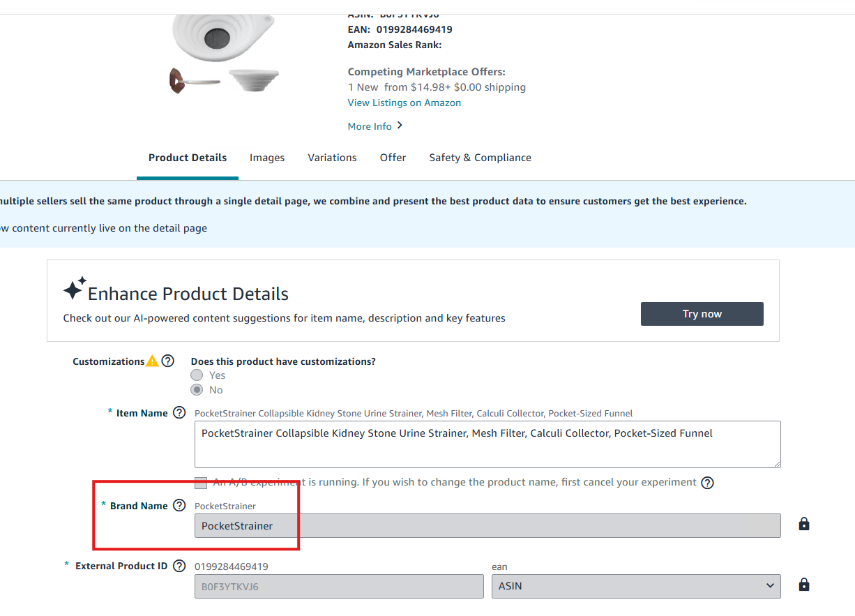Click the A/B experiment help icon

coord(707,483)
